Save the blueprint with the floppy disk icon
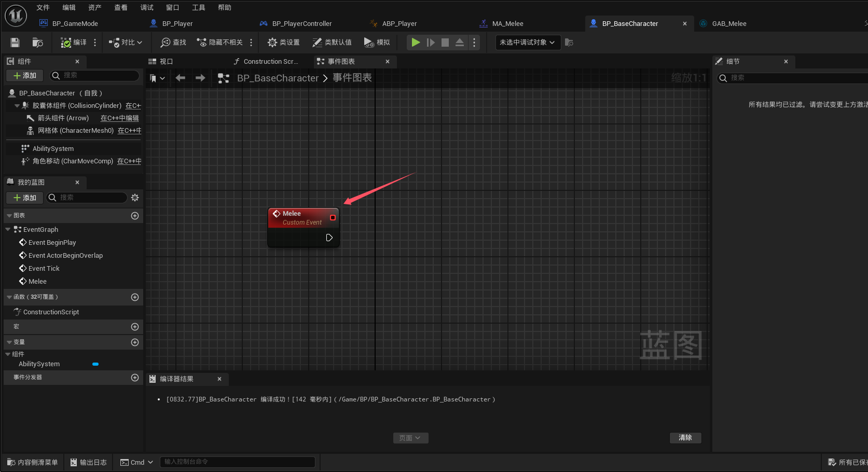Screen dimensions: 868x472 click(x=15, y=43)
